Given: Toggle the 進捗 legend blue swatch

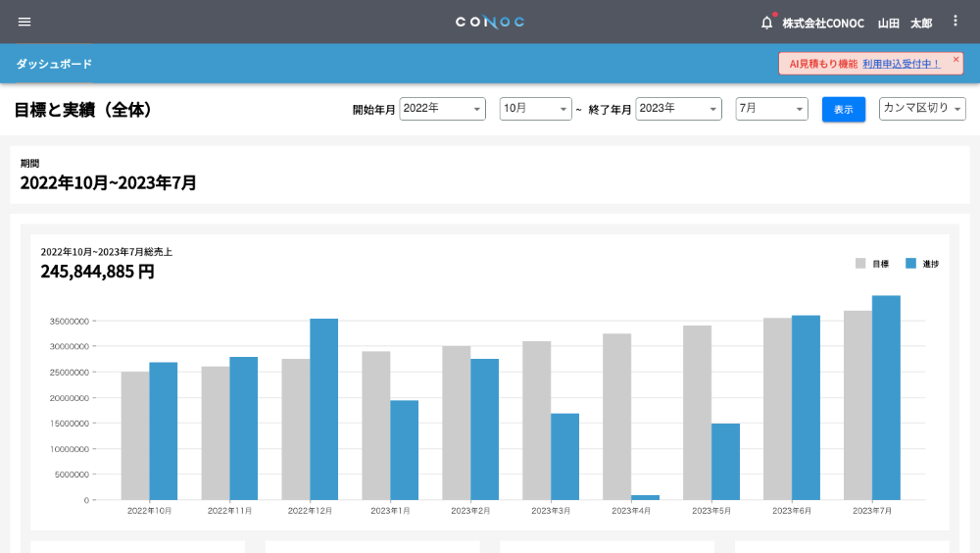Looking at the screenshot, I should click(x=910, y=264).
